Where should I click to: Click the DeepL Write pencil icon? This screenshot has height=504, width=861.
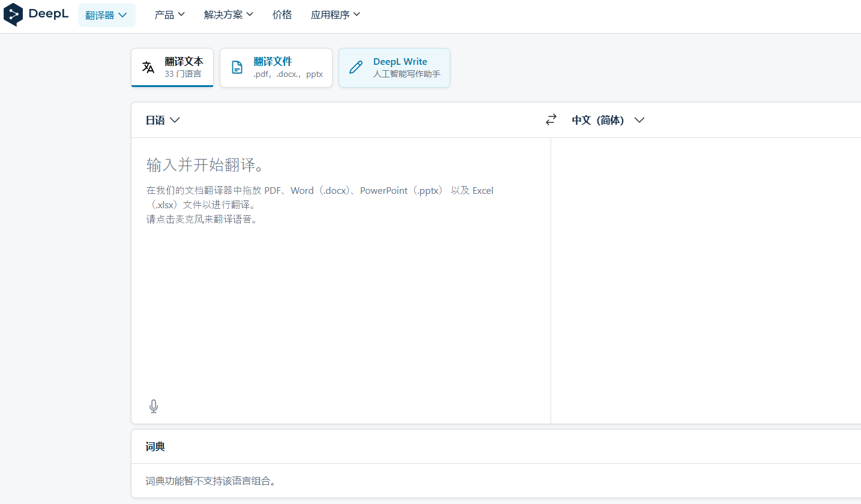click(356, 67)
